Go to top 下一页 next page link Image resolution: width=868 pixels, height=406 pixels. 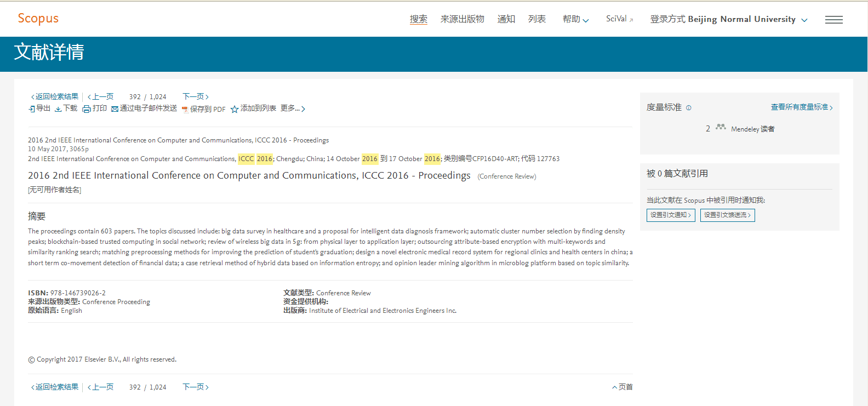click(x=195, y=96)
